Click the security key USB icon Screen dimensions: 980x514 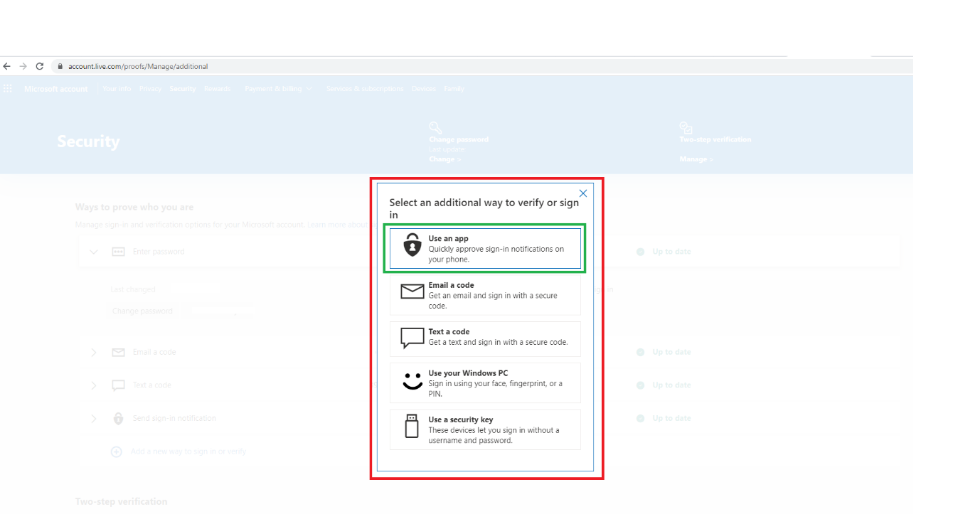tap(411, 427)
